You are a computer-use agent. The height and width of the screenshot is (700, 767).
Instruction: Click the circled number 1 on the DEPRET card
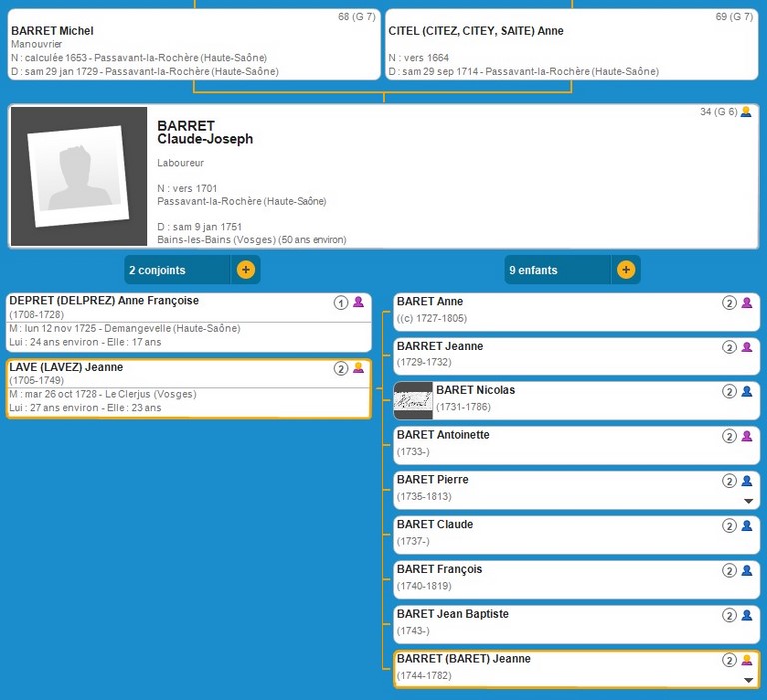(x=340, y=302)
